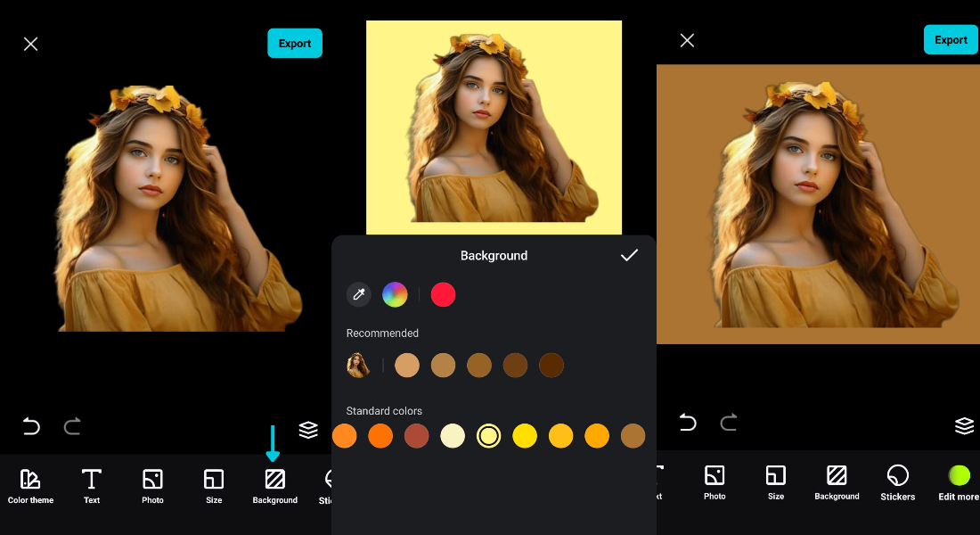Click the Background panel title
Viewport: 980px width, 535px height.
pos(494,255)
